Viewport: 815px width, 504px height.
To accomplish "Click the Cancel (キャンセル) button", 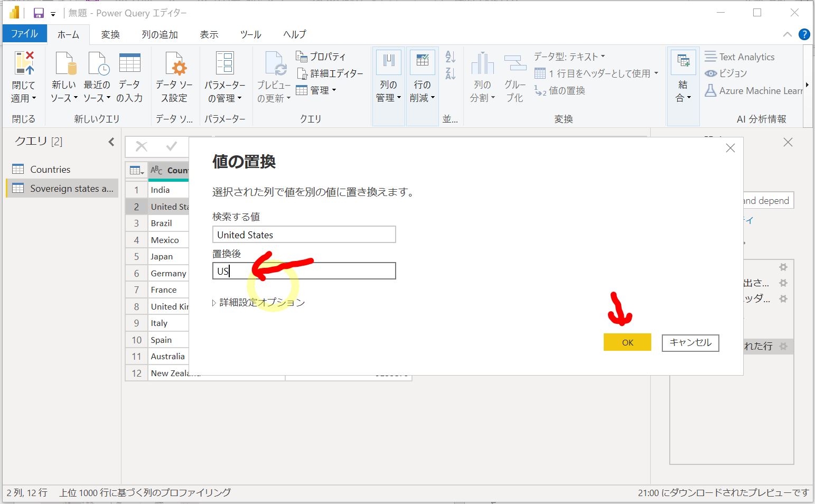I will point(690,342).
